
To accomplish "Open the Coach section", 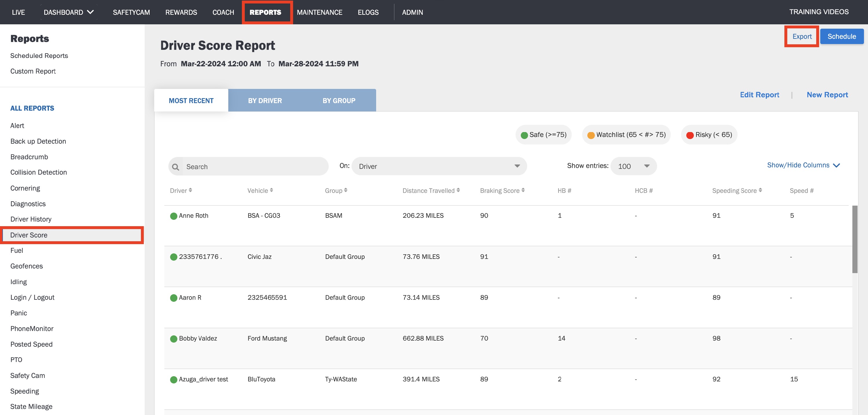I will point(223,12).
